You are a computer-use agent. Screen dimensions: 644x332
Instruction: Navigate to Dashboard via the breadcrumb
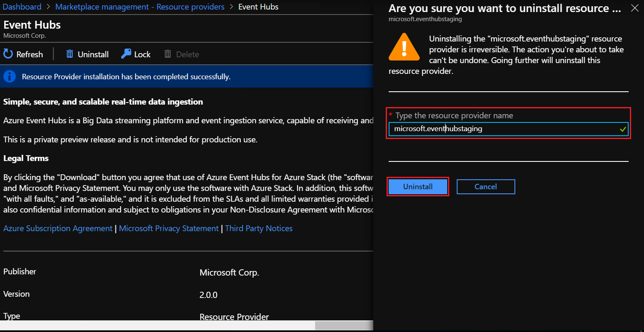(22, 7)
